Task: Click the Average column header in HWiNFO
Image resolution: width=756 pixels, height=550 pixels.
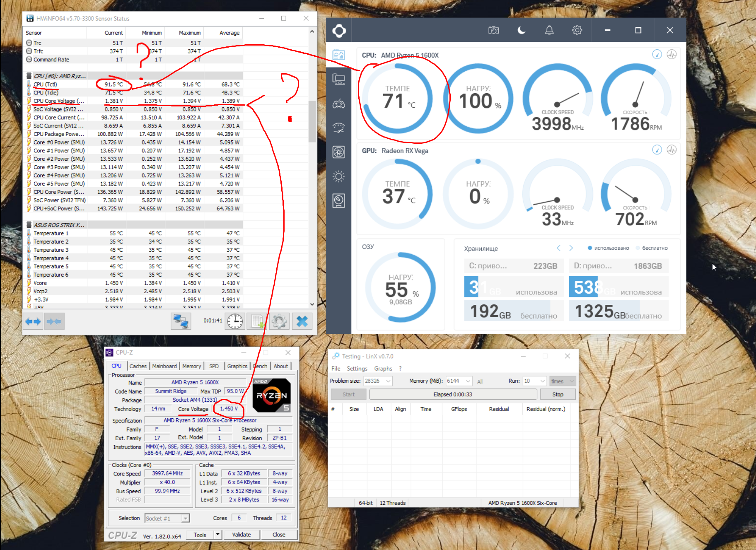Action: click(x=225, y=33)
